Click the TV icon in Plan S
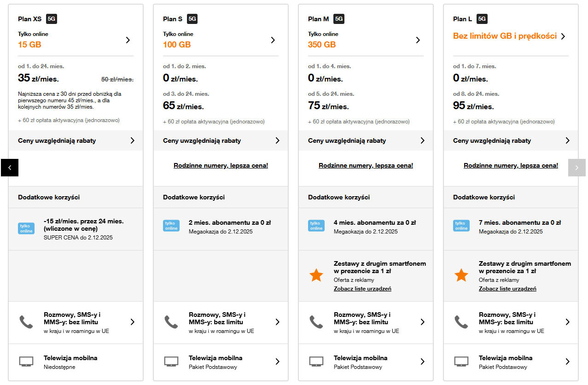 [171, 362]
